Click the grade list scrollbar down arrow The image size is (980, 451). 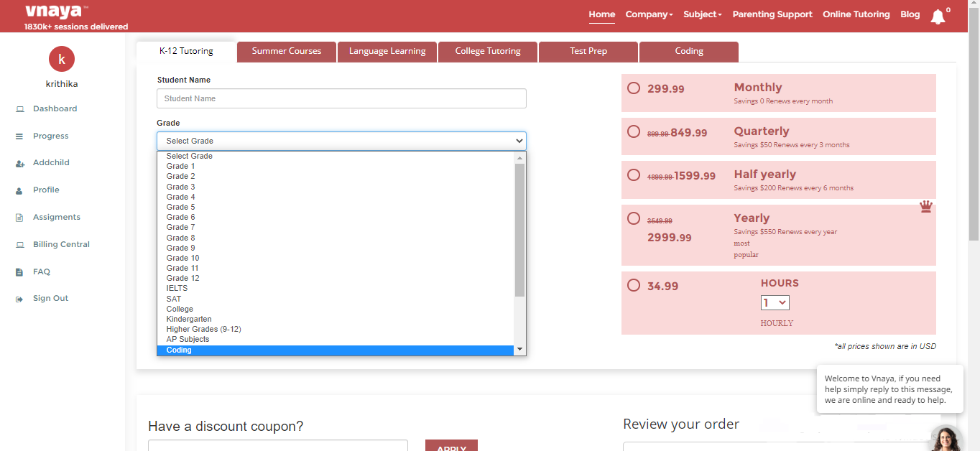coord(519,350)
